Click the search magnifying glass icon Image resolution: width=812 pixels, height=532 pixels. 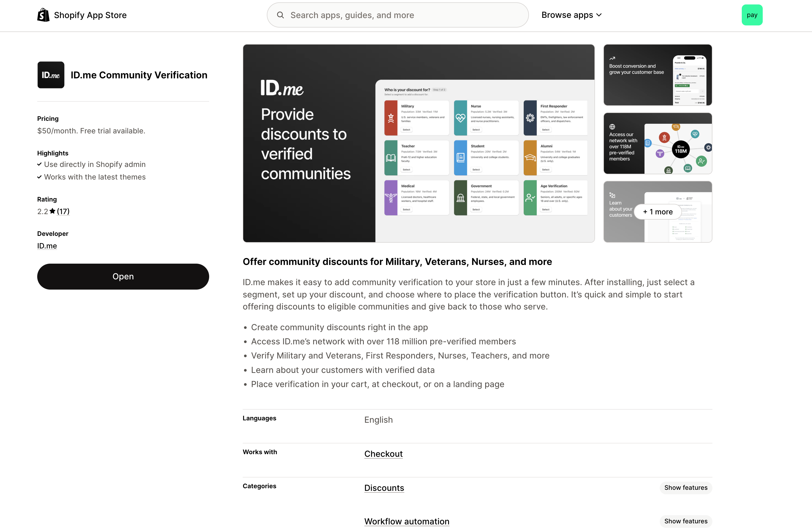(x=280, y=15)
